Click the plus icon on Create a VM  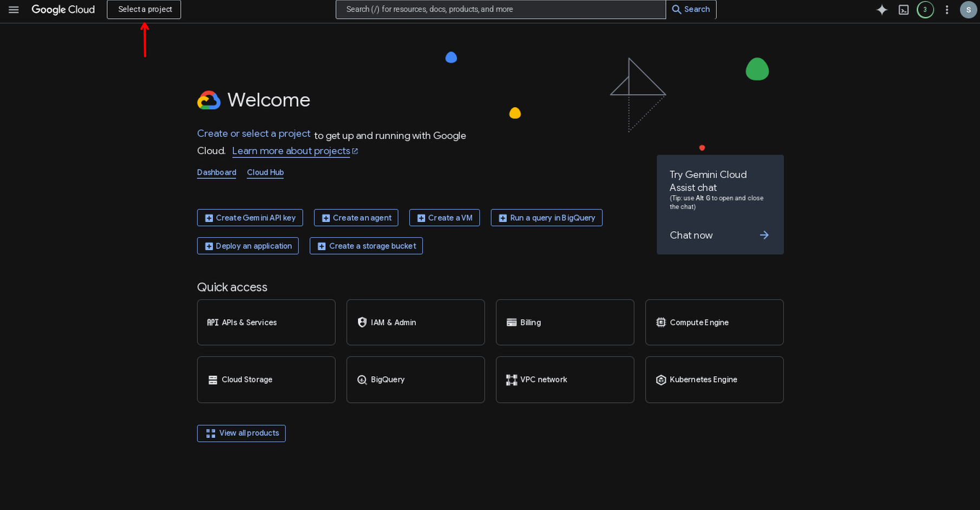pos(421,218)
